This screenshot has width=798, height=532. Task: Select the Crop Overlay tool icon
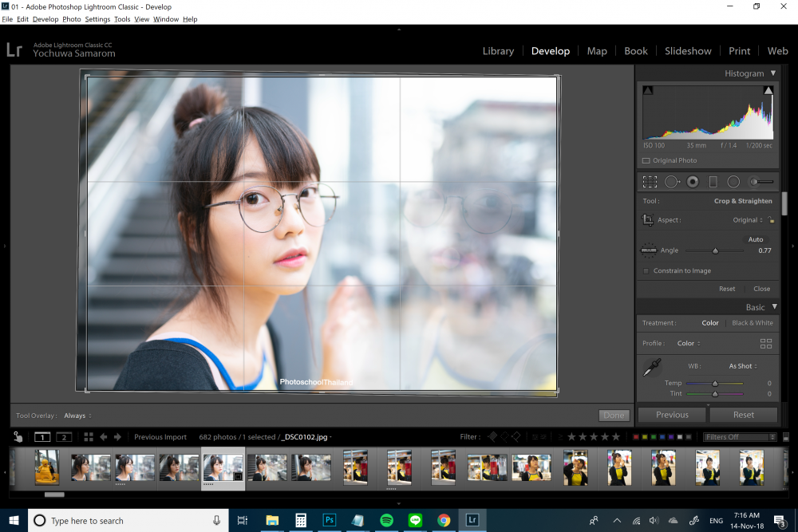650,182
